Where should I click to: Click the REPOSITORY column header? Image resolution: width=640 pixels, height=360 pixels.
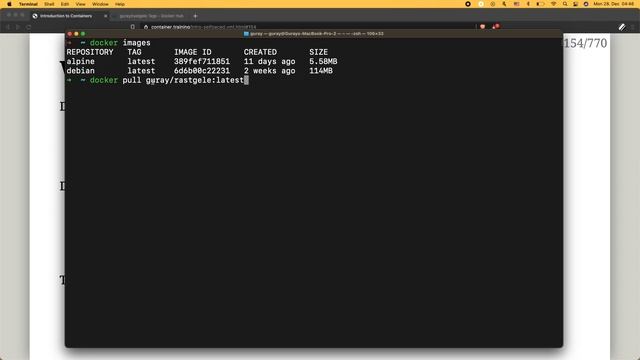click(90, 52)
